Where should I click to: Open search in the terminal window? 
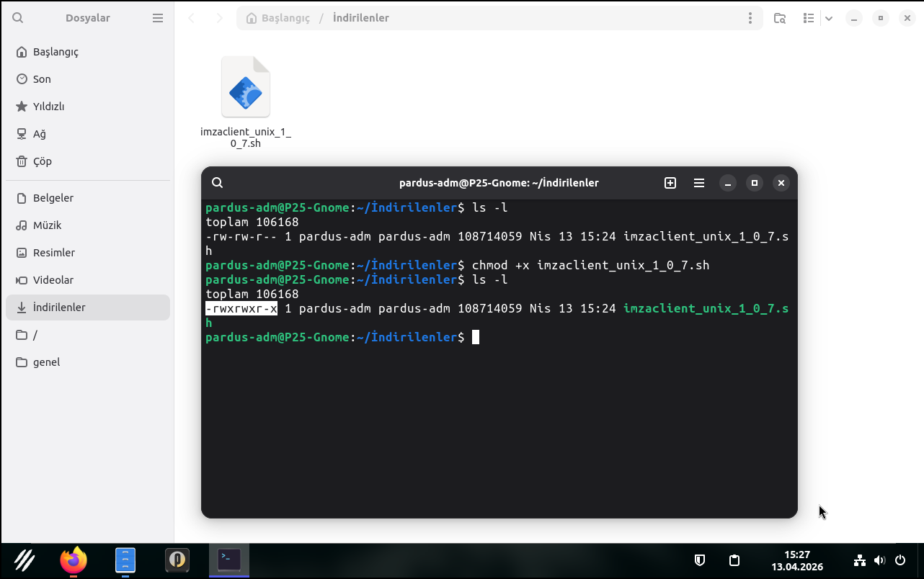pos(218,183)
